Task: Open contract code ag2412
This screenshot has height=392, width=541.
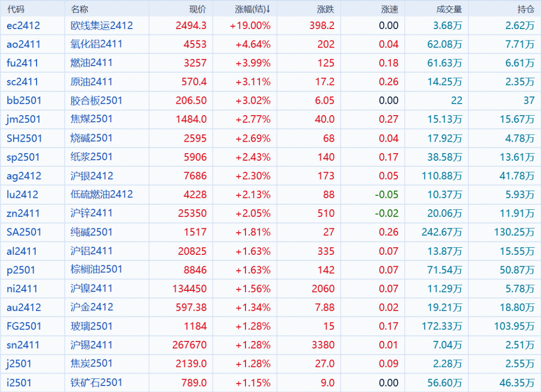Action: point(24,176)
